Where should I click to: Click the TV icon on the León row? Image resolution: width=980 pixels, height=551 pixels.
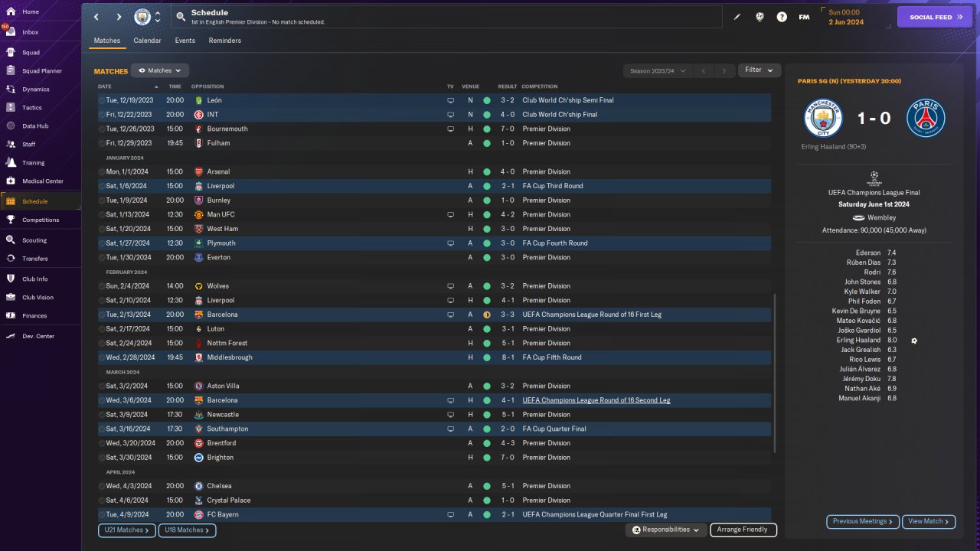(450, 100)
